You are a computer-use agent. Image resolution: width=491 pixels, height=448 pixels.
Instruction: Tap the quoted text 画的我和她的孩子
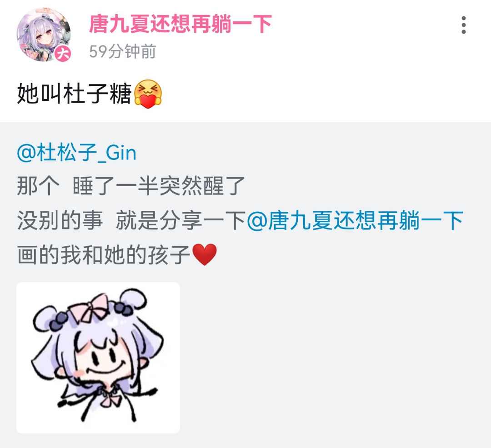(x=104, y=254)
